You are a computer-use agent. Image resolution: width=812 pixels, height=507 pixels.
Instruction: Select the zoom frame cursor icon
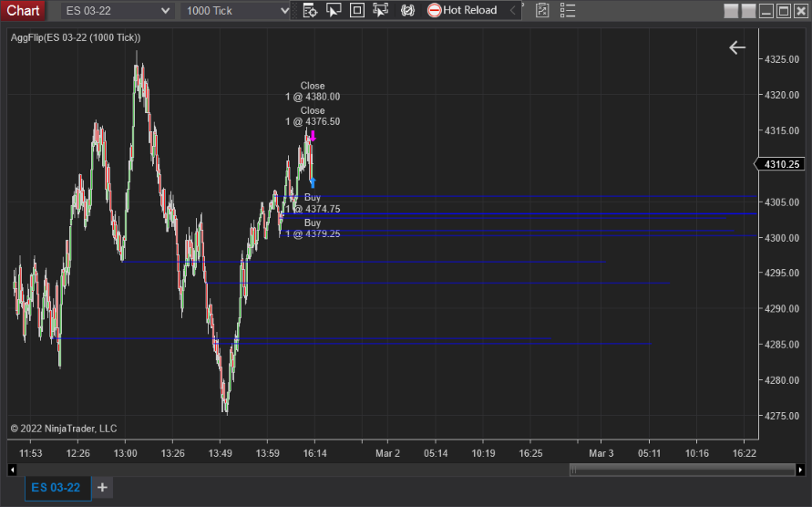(x=381, y=10)
